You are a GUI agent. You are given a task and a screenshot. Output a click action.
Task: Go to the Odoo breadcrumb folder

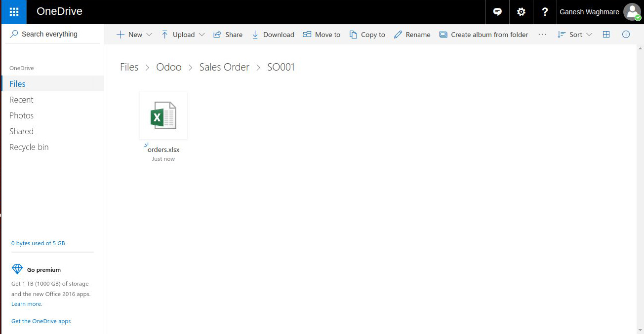169,67
